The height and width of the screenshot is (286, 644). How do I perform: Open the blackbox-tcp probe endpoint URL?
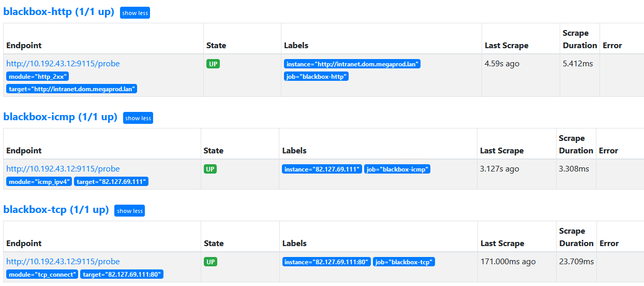pyautogui.click(x=63, y=262)
